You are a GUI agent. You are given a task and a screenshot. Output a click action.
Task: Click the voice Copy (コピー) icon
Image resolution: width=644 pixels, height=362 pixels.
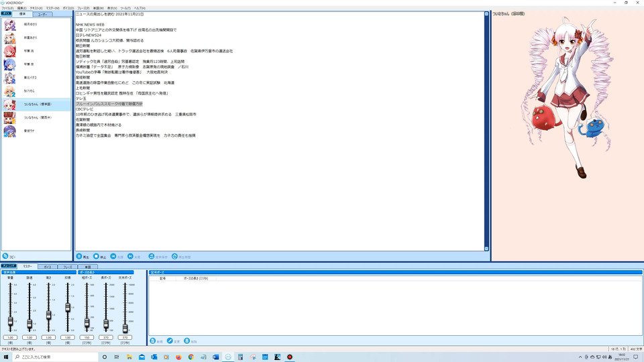click(5, 256)
